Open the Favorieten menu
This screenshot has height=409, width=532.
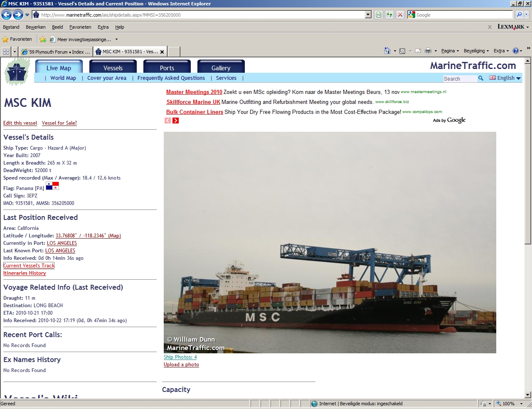tap(80, 27)
